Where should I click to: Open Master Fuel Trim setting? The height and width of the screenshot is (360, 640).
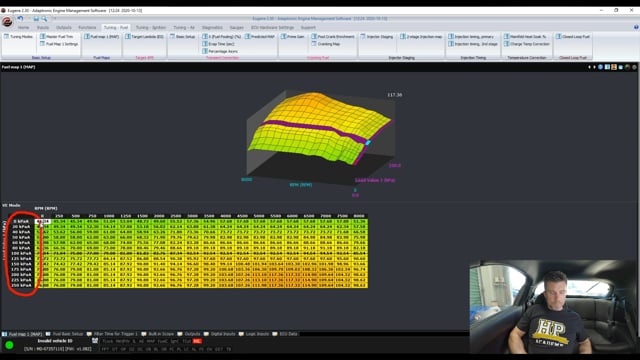(x=57, y=37)
